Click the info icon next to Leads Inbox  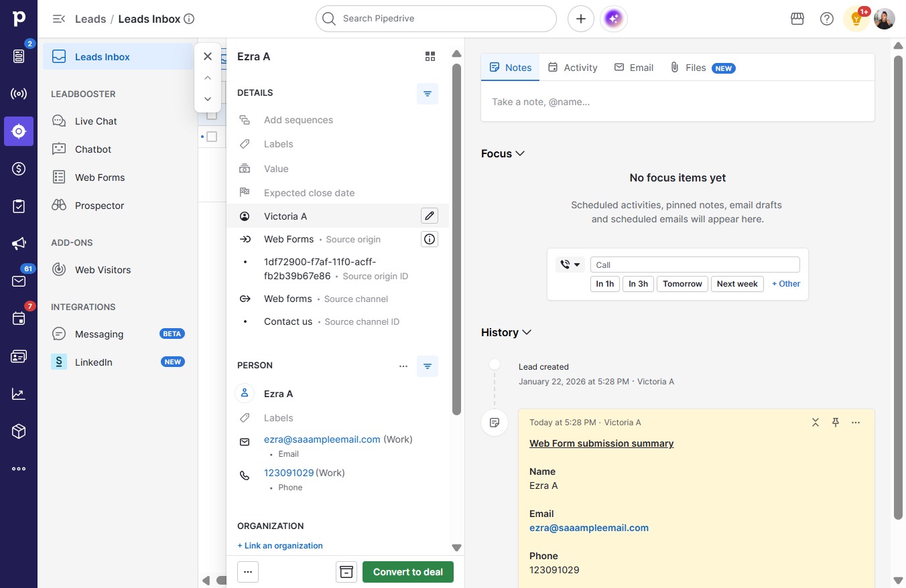tap(189, 19)
